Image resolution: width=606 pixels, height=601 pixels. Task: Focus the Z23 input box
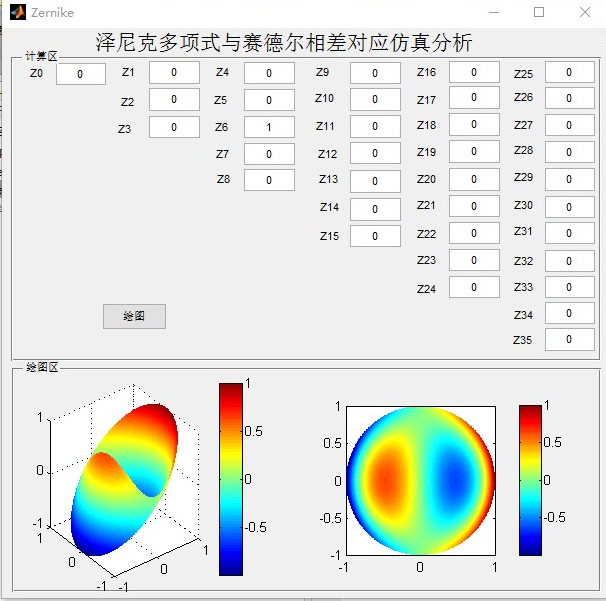click(x=474, y=260)
